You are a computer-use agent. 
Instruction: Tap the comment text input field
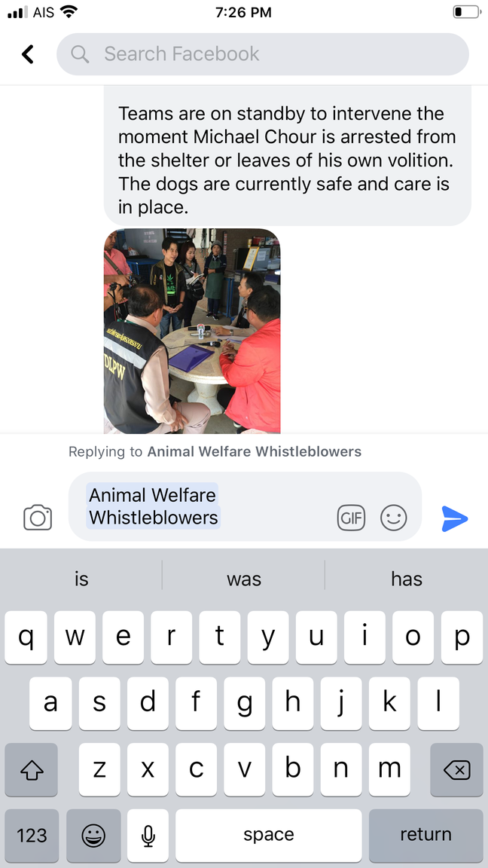tap(245, 506)
